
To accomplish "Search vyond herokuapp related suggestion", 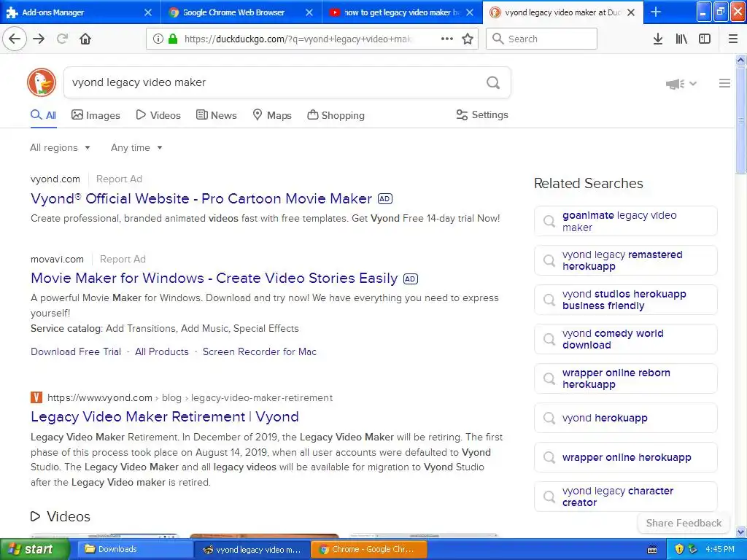I will [625, 418].
